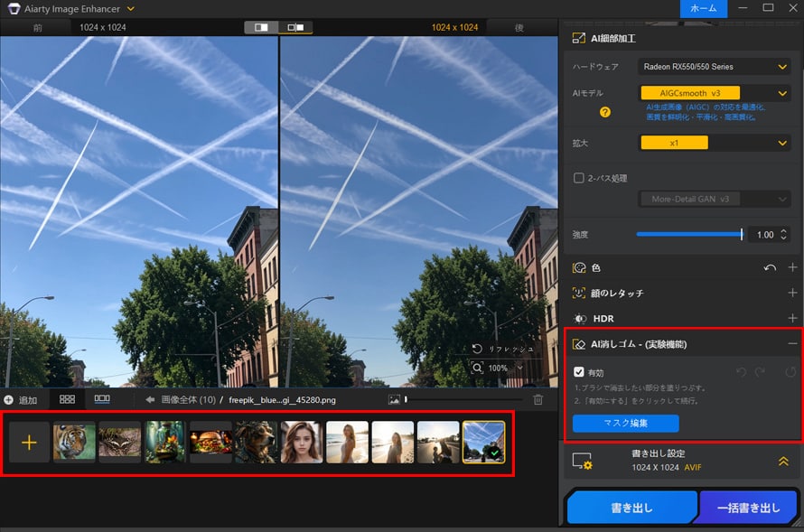The image size is (804, 532).
Task: Reset color settings with the undo arrow
Action: coord(769,268)
